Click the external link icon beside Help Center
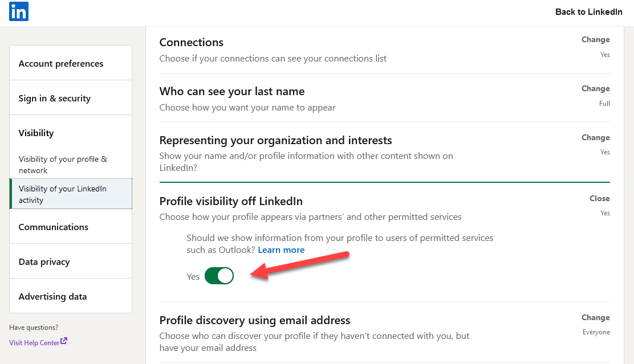634x364 pixels. pyautogui.click(x=64, y=342)
